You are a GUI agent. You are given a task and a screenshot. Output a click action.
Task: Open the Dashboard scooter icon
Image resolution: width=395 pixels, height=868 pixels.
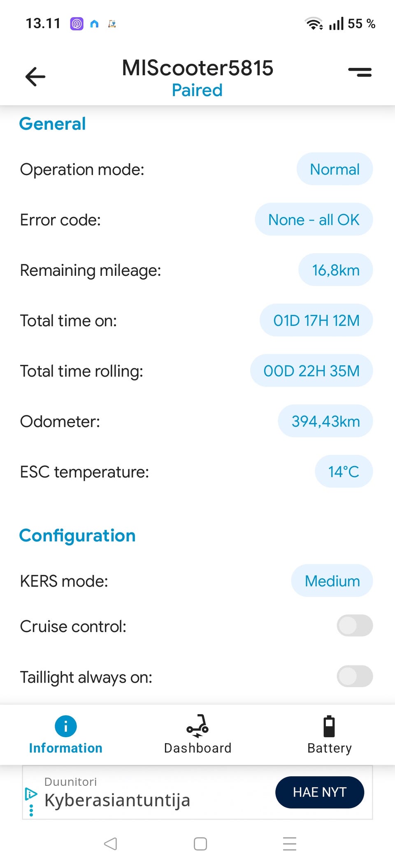(x=197, y=726)
